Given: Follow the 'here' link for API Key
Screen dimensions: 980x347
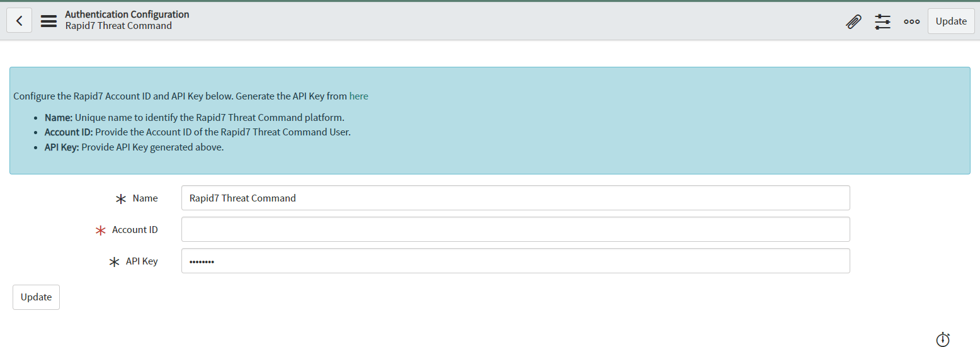Looking at the screenshot, I should coord(358,96).
